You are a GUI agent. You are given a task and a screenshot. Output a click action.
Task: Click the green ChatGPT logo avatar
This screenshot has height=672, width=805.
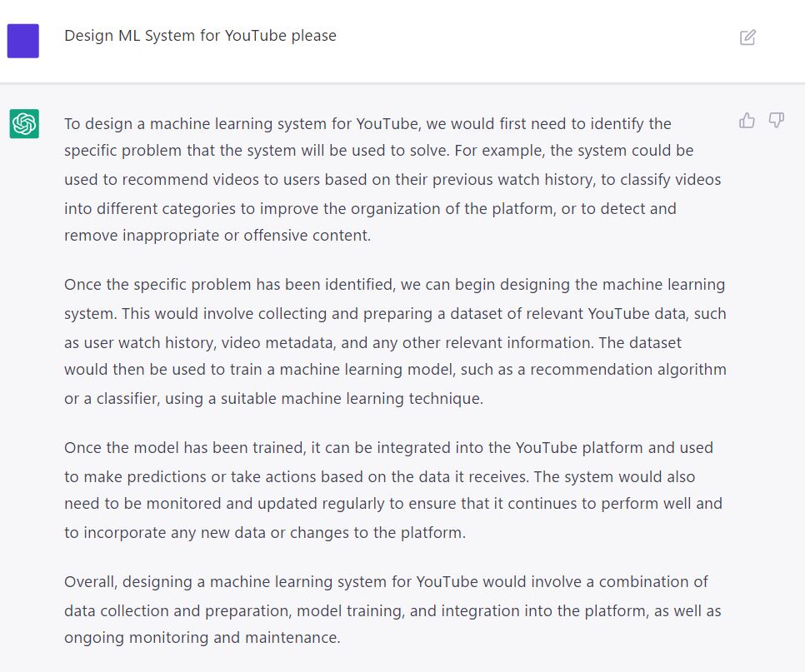click(24, 123)
